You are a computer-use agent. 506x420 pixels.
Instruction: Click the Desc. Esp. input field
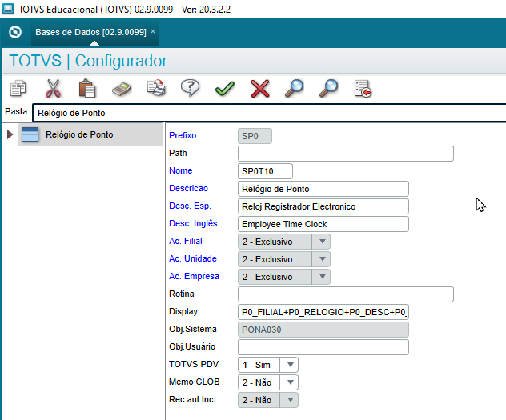point(323,206)
